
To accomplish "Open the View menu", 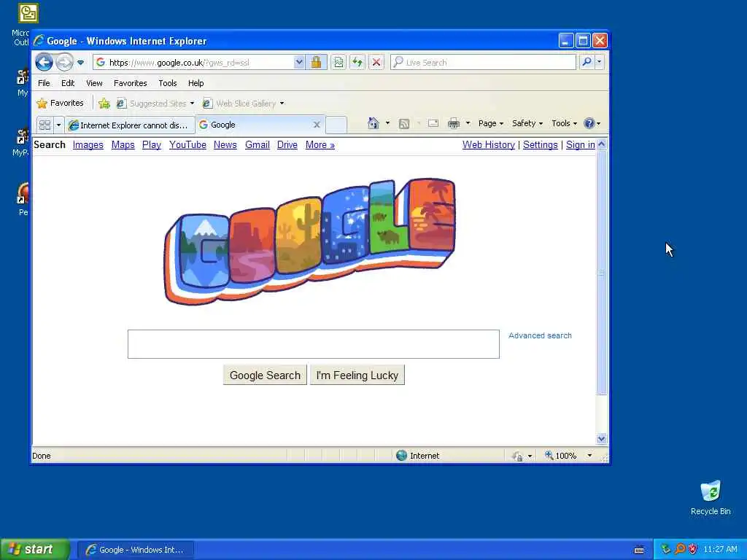I will pos(94,83).
